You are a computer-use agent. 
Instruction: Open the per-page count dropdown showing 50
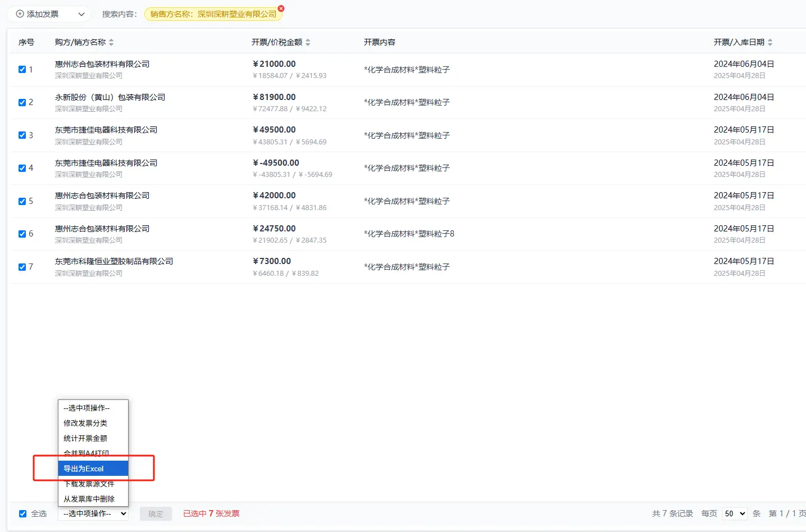pyautogui.click(x=734, y=513)
